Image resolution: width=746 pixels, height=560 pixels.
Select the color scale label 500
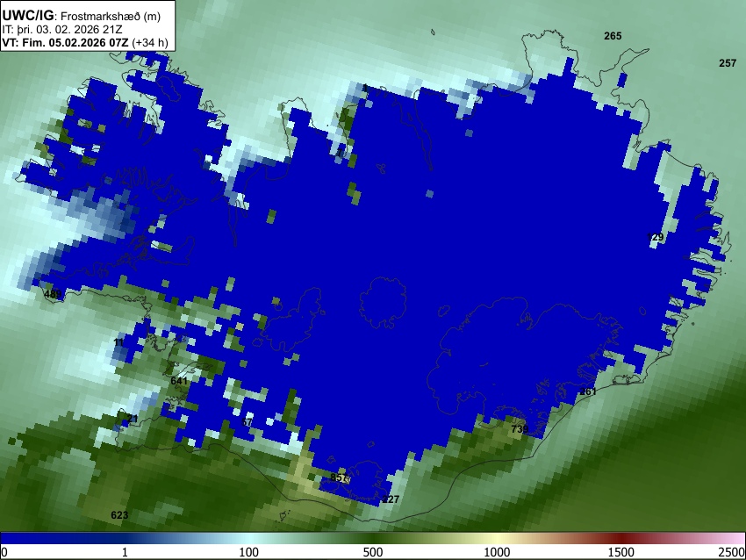tap(372, 552)
